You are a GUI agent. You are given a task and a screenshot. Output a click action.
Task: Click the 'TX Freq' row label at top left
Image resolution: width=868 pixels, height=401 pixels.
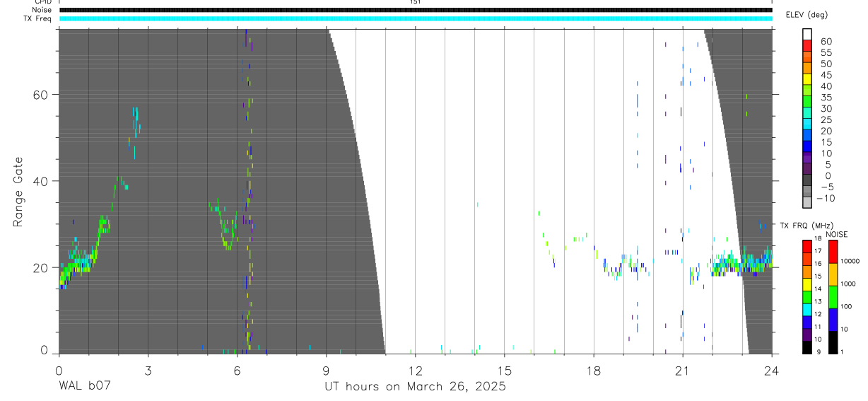click(x=38, y=18)
